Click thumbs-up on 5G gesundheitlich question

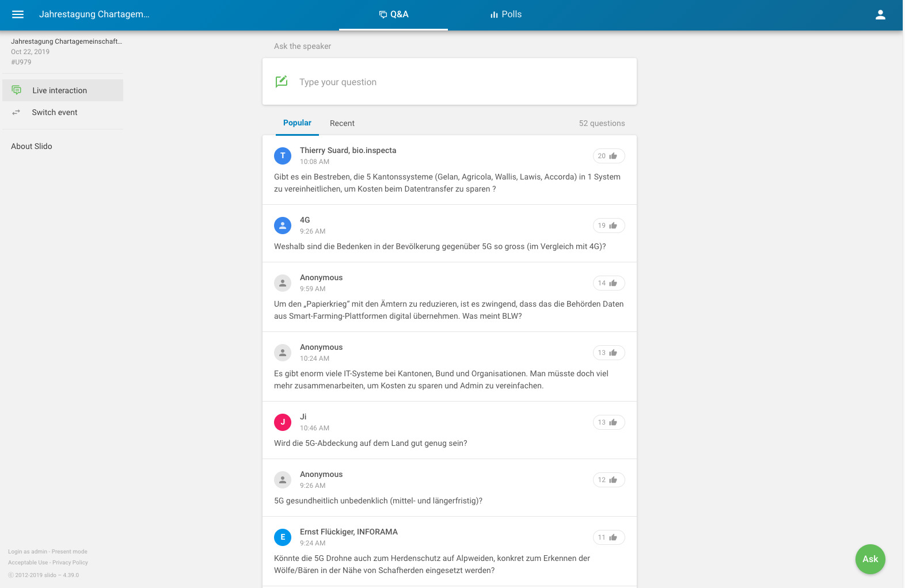[x=609, y=480]
